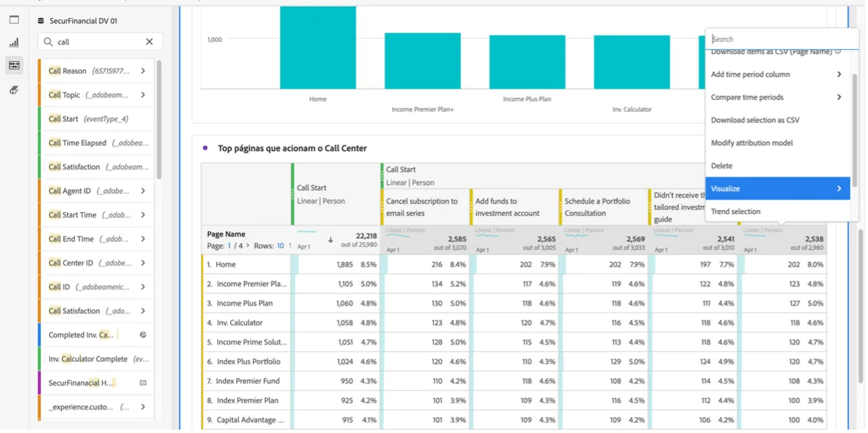Screen dimensions: 868x433
Task: Choose Trend selection in context menu
Action: click(778, 211)
